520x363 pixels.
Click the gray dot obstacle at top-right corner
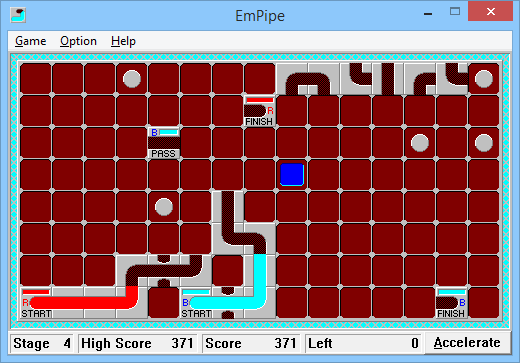coord(484,79)
